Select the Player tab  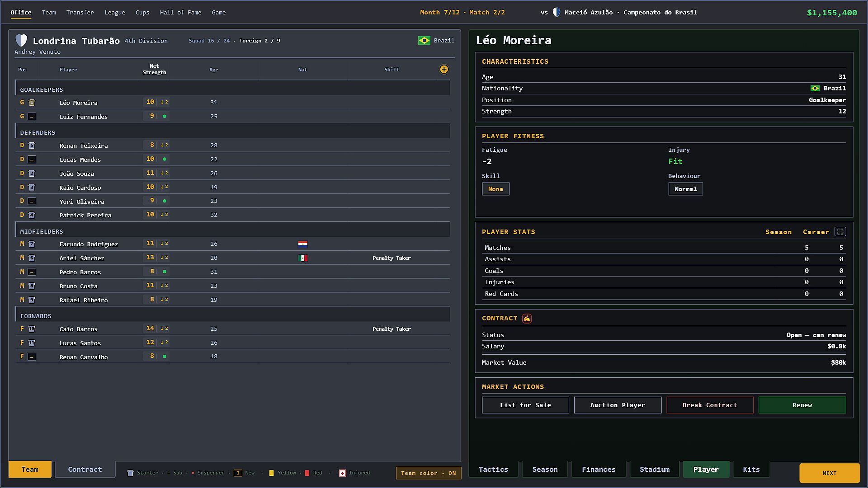click(706, 469)
